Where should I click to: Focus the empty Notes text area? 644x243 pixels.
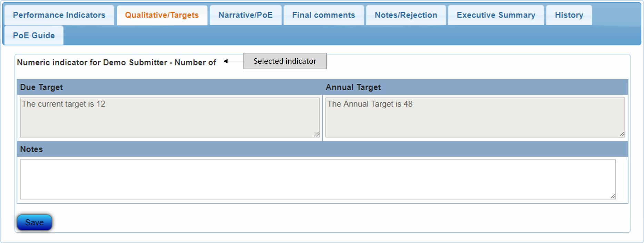click(x=317, y=179)
